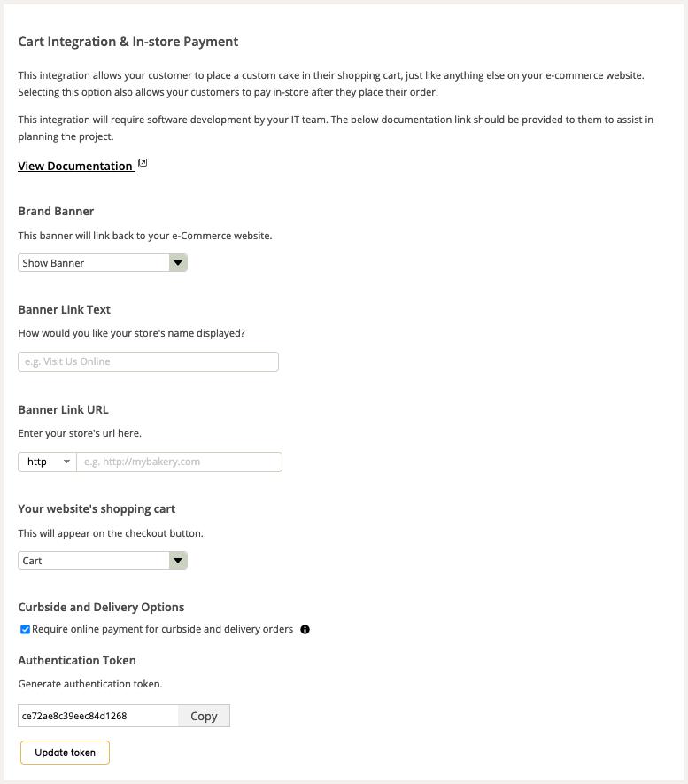Uncheck Require online payment for curbside orders

coord(25,630)
